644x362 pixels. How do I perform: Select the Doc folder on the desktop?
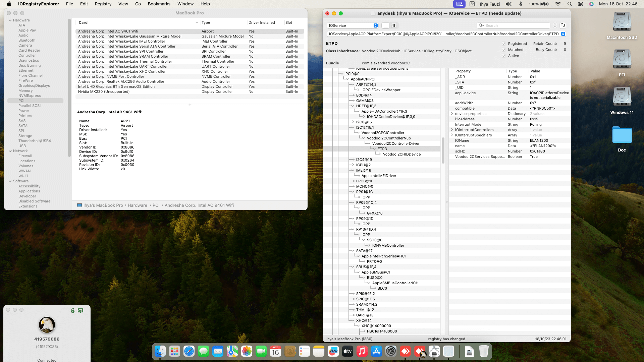click(x=622, y=135)
